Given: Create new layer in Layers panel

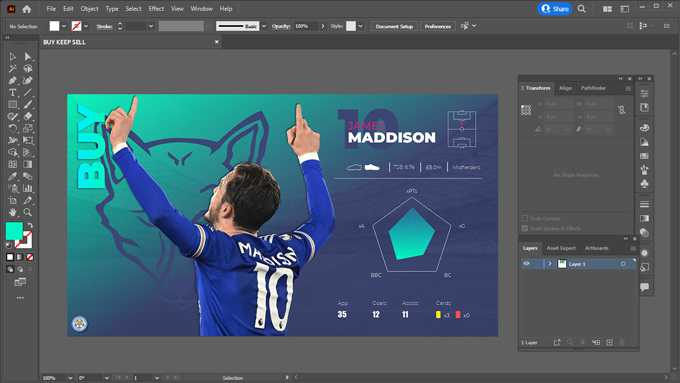Looking at the screenshot, I should pos(609,342).
